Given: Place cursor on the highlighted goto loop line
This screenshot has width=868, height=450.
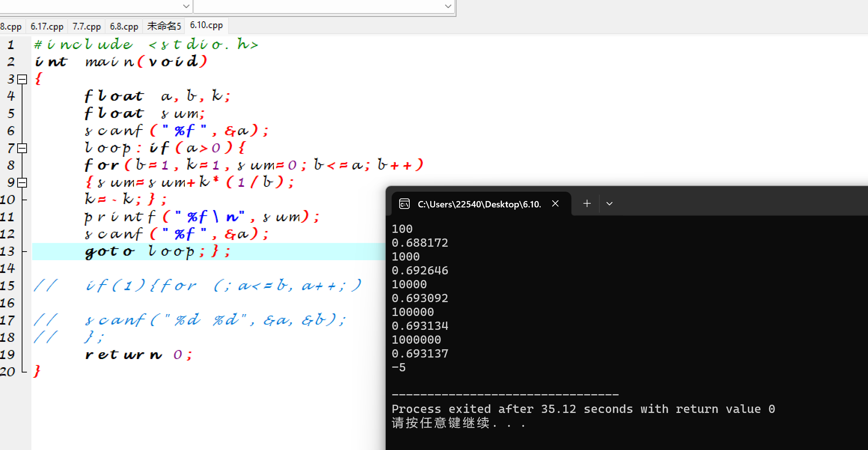Looking at the screenshot, I should (x=157, y=252).
